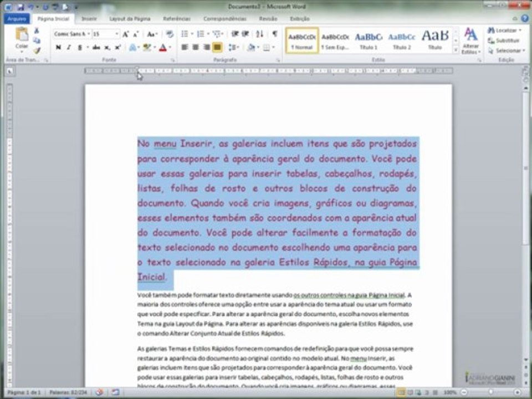This screenshot has width=532, height=399.
Task: Increase paragraph indent
Action: point(245,34)
